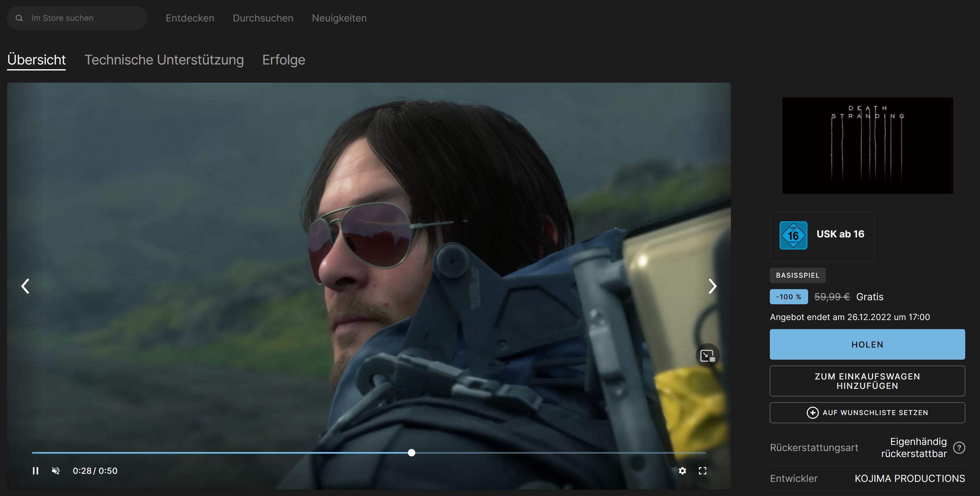980x496 pixels.
Task: Click the struck-through 59,99 € price
Action: point(832,297)
